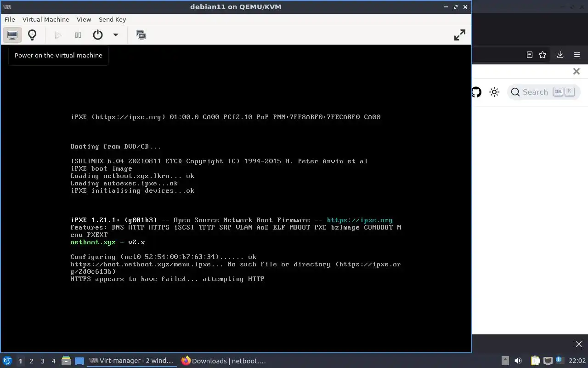Click 'Booting from DVD/CD...' console line
Viewport: 588px width, 368px height.
click(116, 146)
